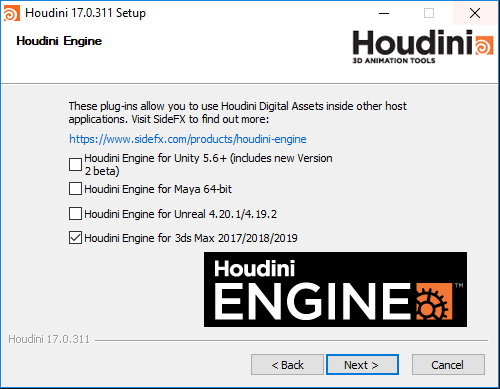The width and height of the screenshot is (500, 389).
Task: Tick the Houdini Engine for Unreal checkbox
Action: [x=75, y=214]
